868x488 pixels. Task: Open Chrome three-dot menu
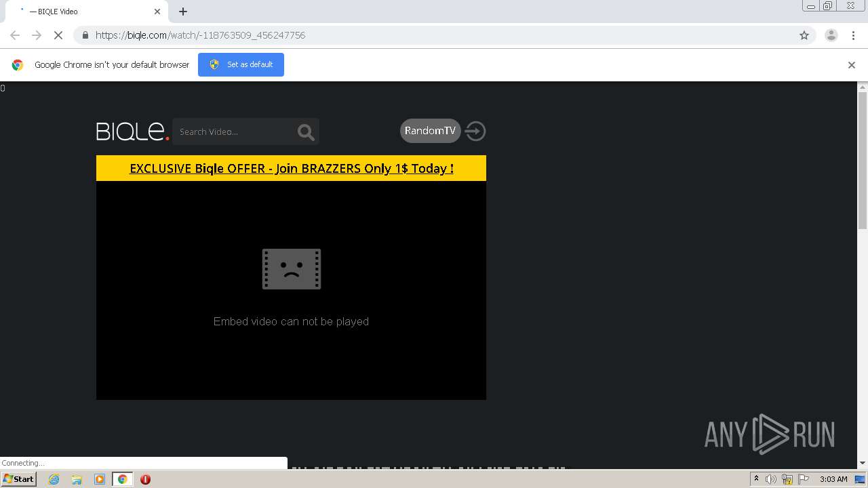click(853, 35)
